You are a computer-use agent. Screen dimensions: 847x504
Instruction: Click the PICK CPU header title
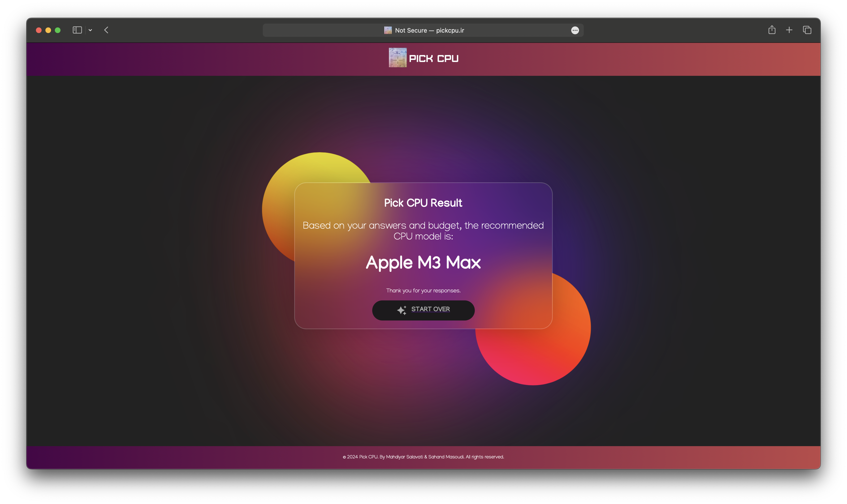(433, 59)
